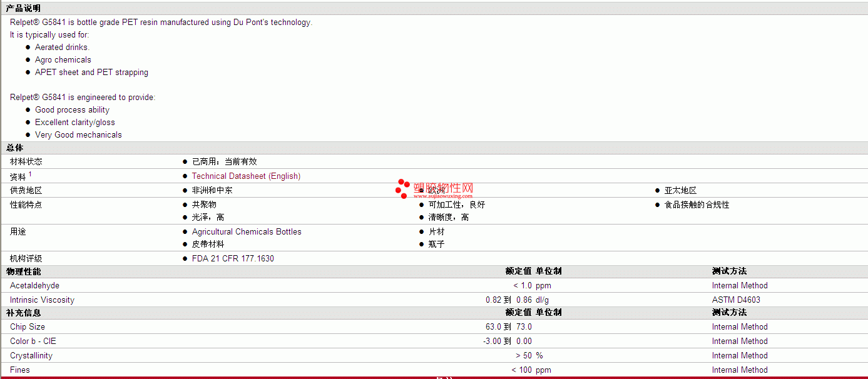This screenshot has height=379, width=868.
Task: Click the 片材 usage entry
Action: (437, 232)
